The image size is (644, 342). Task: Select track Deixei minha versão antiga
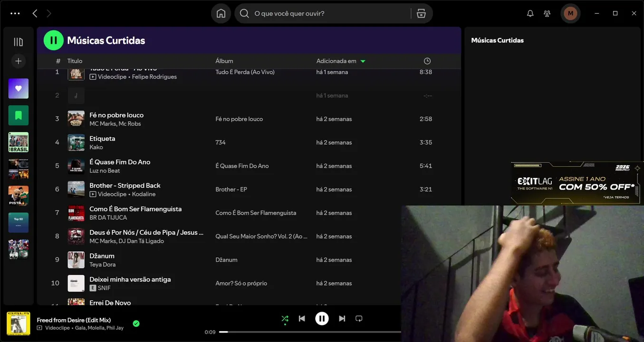pyautogui.click(x=130, y=279)
